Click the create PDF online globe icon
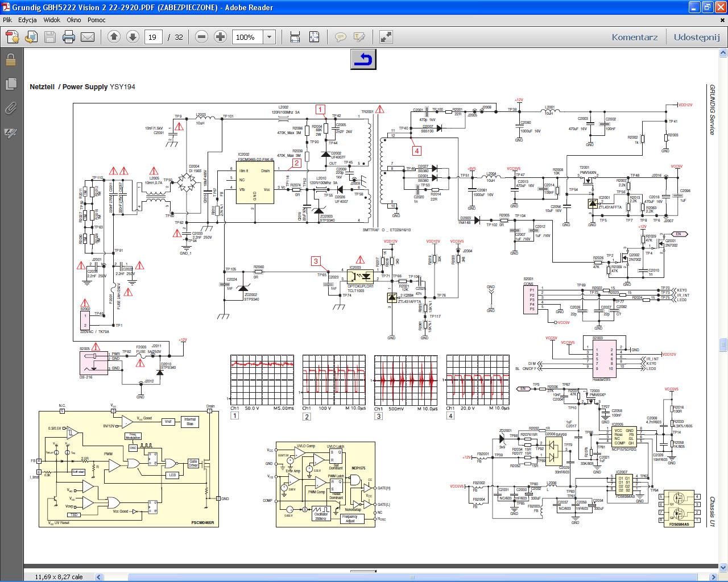 pos(31,37)
